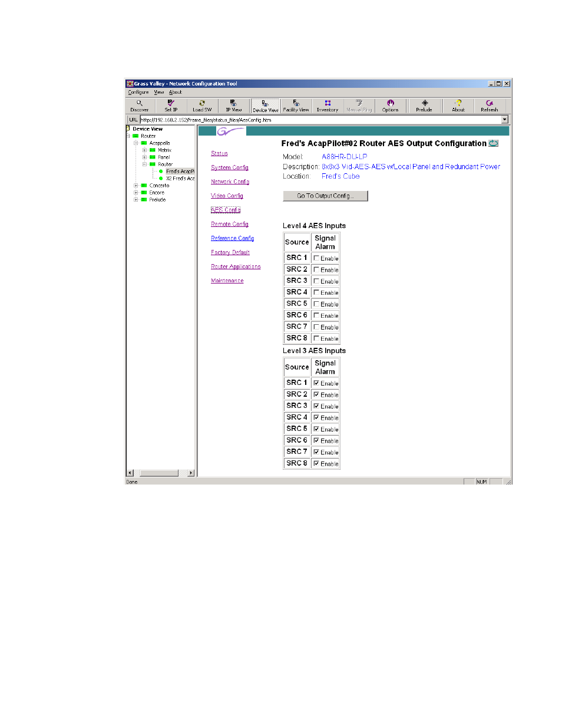Select Fred's AcapPilot device in the tree
The width and height of the screenshot is (562, 728).
(x=180, y=172)
